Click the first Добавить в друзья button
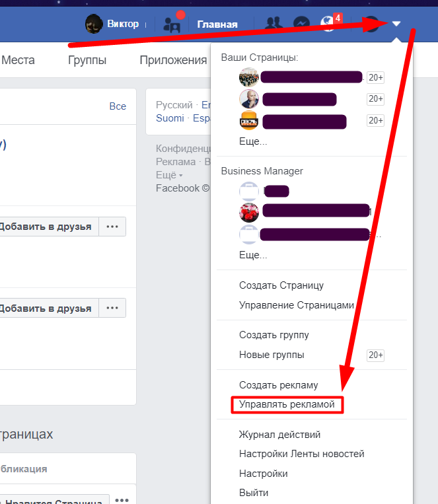 pos(49,227)
